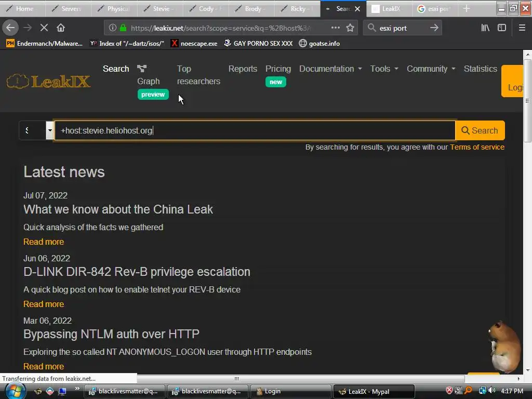The width and height of the screenshot is (532, 399).
Task: Click the horizontal page scrollbar
Action: tap(236, 379)
